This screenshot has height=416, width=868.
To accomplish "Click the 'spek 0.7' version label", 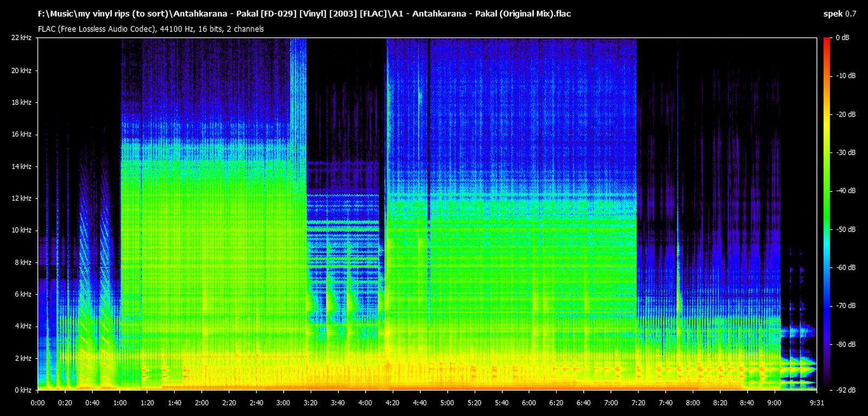I will [x=839, y=14].
